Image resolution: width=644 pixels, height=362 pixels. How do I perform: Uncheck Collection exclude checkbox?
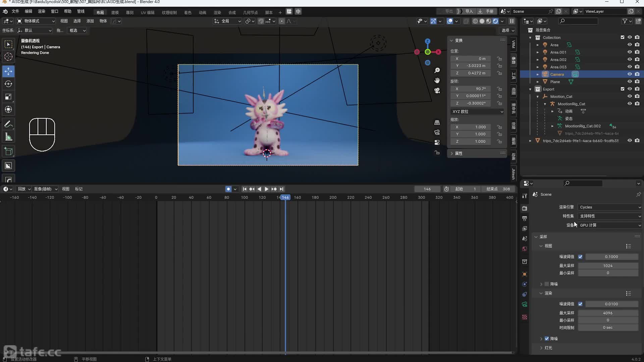pos(623,37)
